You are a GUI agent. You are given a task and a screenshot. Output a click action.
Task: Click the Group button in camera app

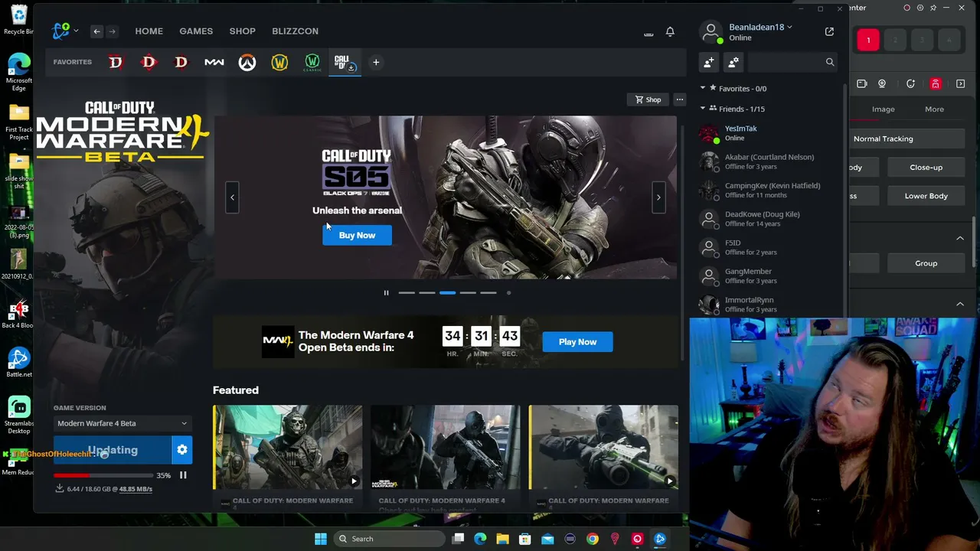(926, 263)
